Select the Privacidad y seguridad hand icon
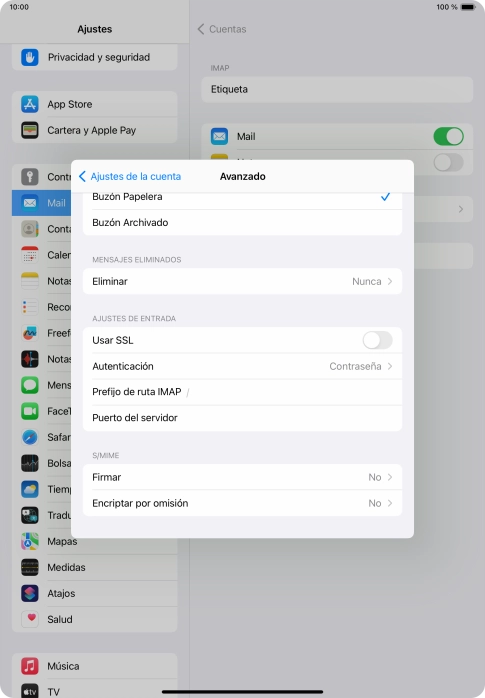Image resolution: width=485 pixels, height=698 pixels. point(30,57)
